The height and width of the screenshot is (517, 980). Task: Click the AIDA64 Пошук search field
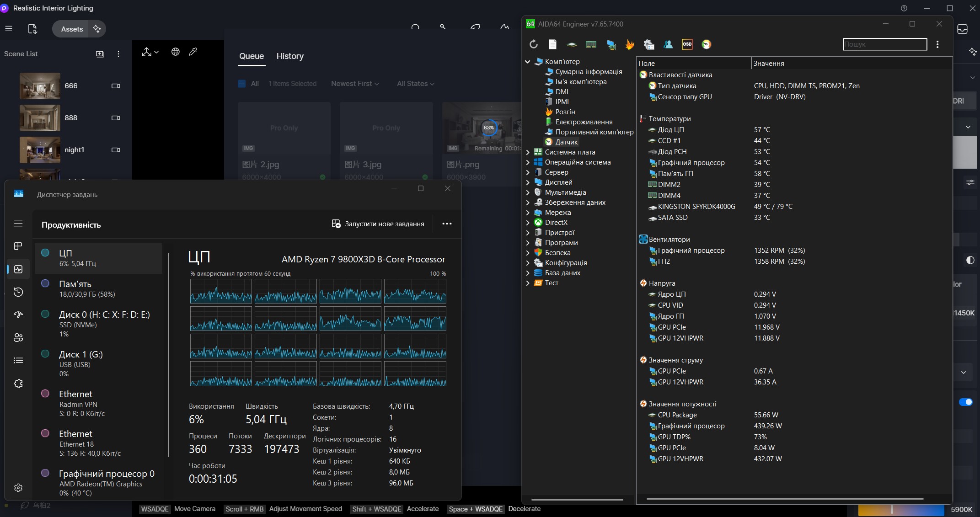pyautogui.click(x=884, y=44)
